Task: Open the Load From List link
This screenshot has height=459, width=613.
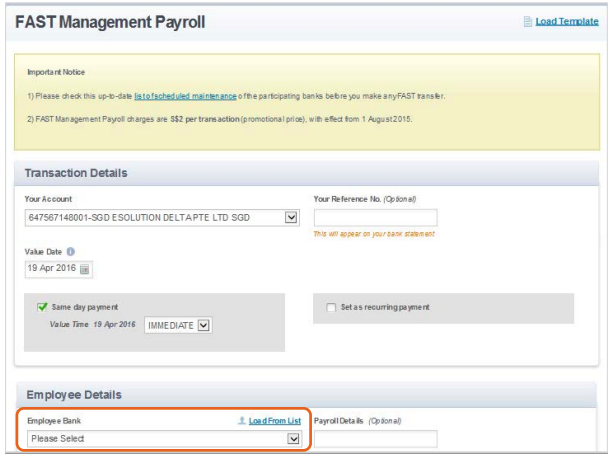Action: 275,421
